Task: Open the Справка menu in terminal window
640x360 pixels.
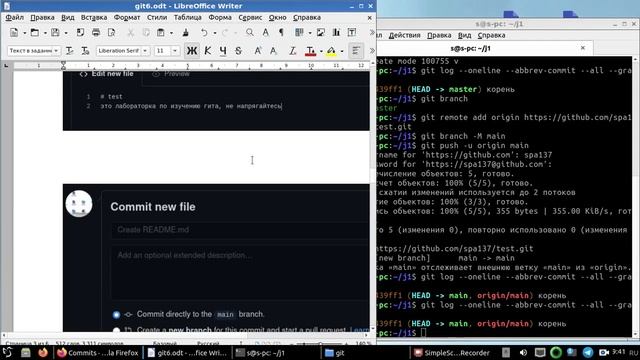Action: coord(491,35)
